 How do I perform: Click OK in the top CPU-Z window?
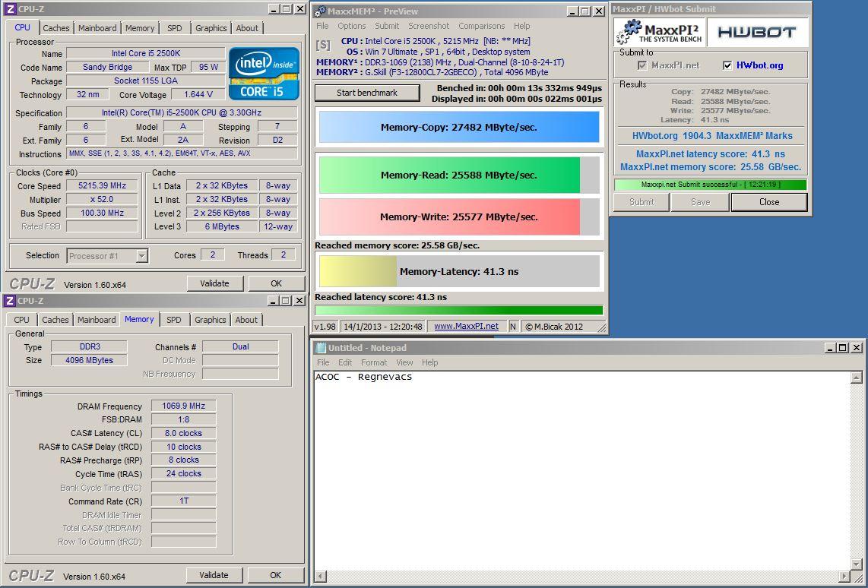(276, 283)
